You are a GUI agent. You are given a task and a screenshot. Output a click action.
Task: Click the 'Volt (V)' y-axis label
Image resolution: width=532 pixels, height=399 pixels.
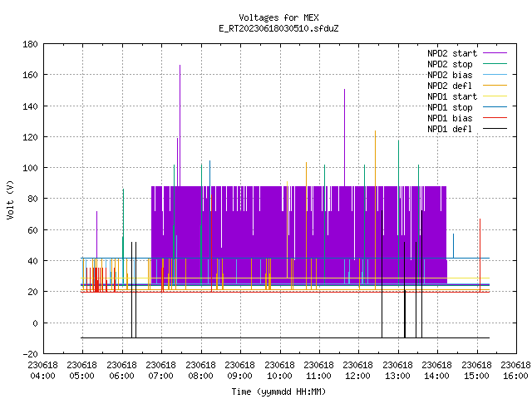tap(11, 199)
